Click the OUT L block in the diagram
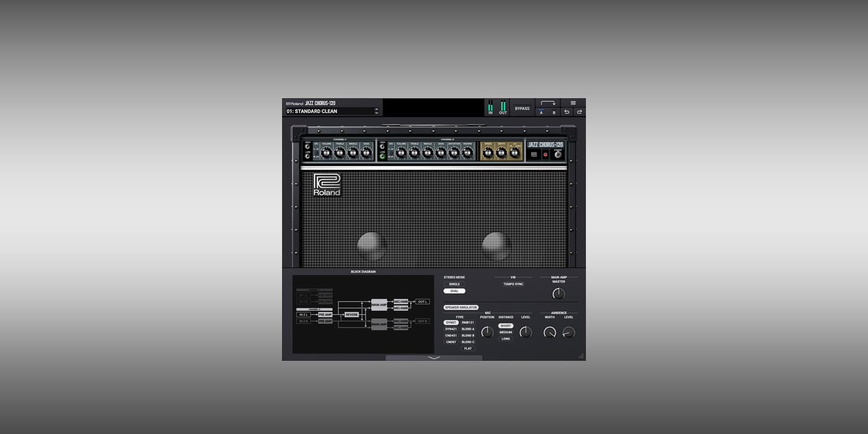The height and width of the screenshot is (434, 868). click(x=423, y=302)
